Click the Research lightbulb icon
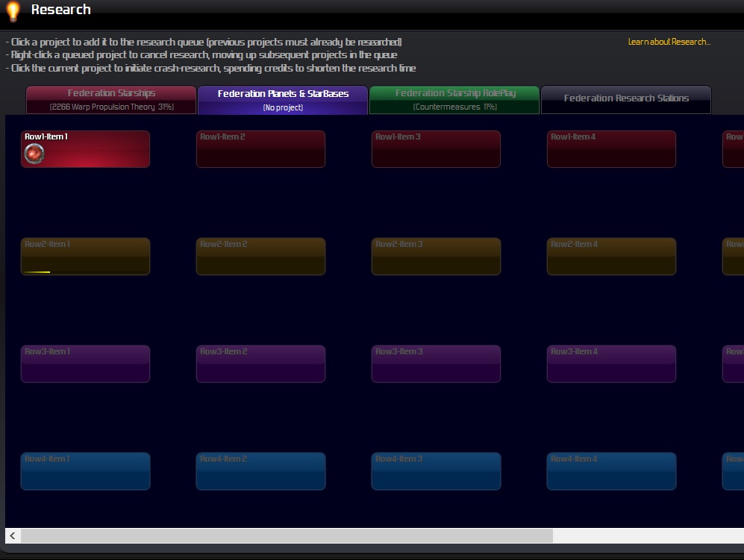 (x=13, y=11)
